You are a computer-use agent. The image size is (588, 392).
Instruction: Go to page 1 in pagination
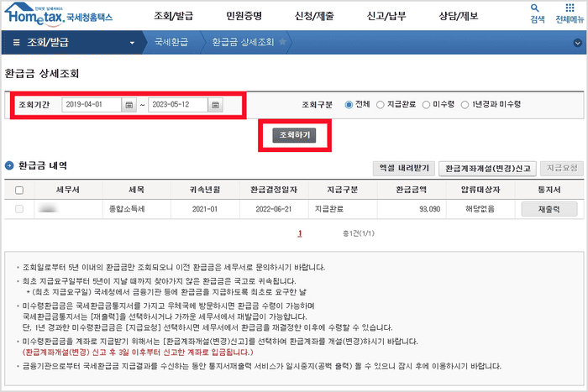click(300, 233)
